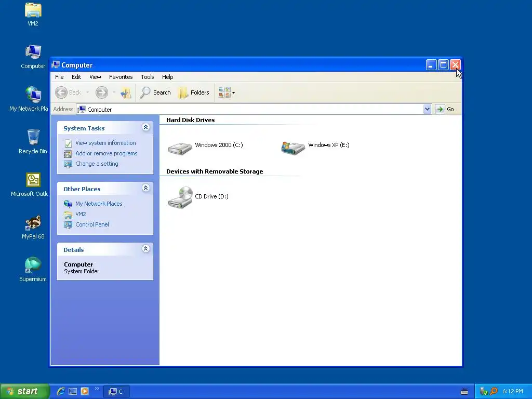Click the Go button

pos(445,109)
